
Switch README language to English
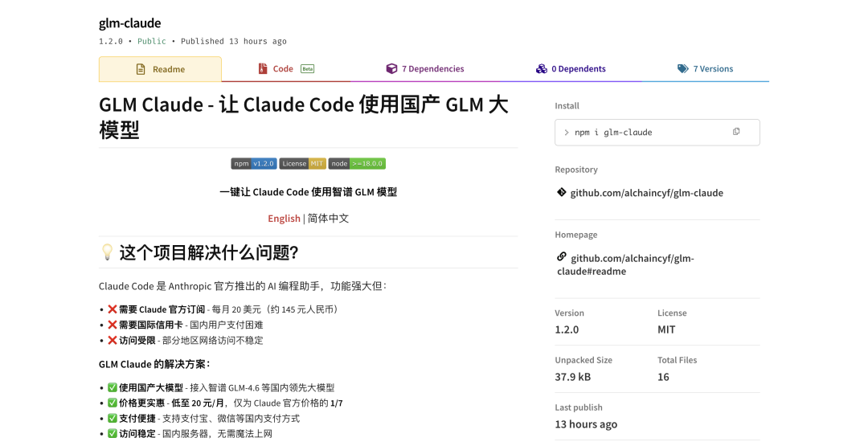pyautogui.click(x=284, y=219)
